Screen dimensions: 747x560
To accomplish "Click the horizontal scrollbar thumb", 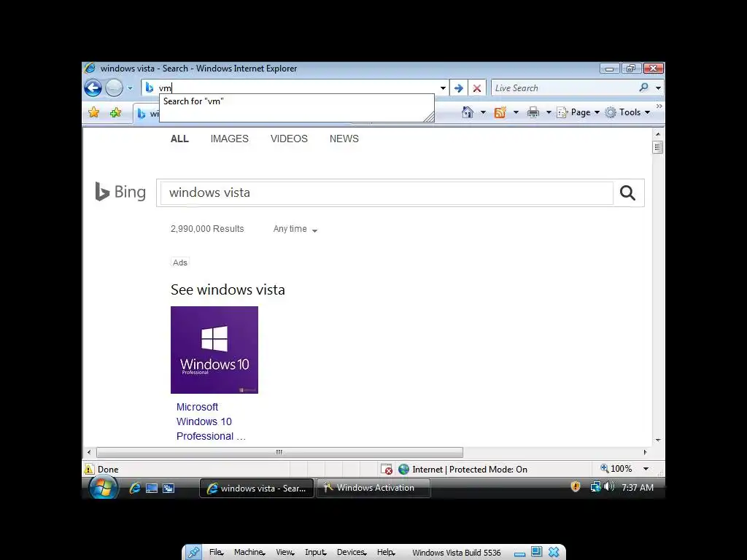I will 279,452.
